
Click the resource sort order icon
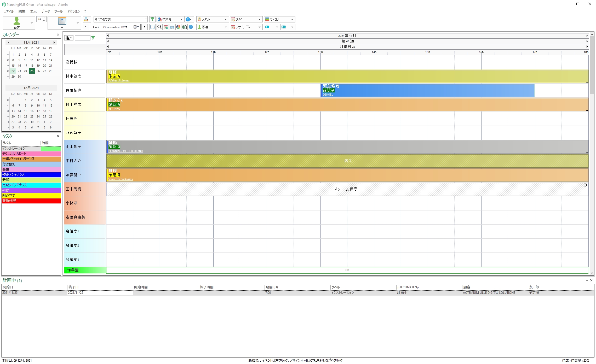(x=69, y=38)
